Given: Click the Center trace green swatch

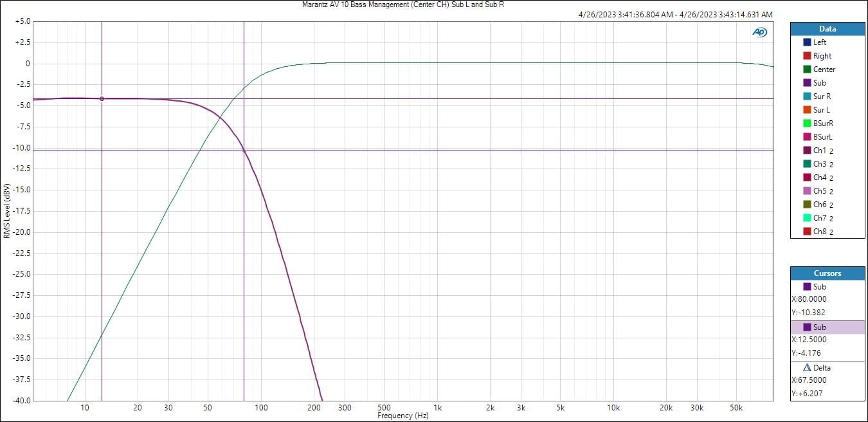Looking at the screenshot, I should click(807, 69).
